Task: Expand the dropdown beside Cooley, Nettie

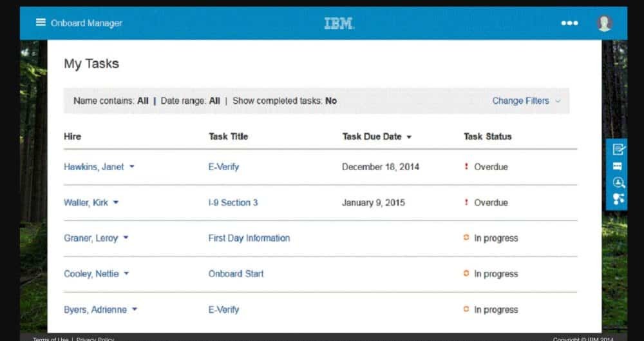Action: coord(126,273)
